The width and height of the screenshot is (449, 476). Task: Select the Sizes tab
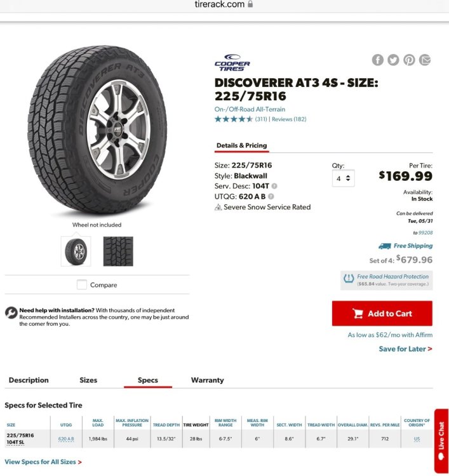pyautogui.click(x=88, y=380)
